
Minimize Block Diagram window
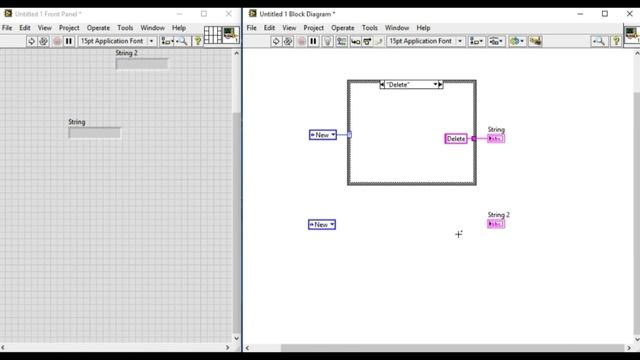[580, 14]
